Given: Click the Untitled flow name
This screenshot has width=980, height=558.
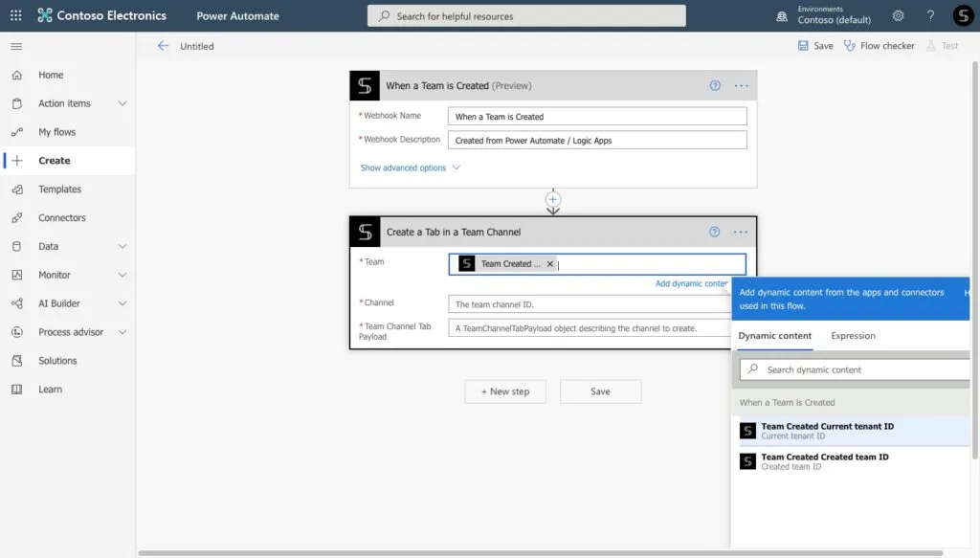Looking at the screenshot, I should (x=197, y=46).
